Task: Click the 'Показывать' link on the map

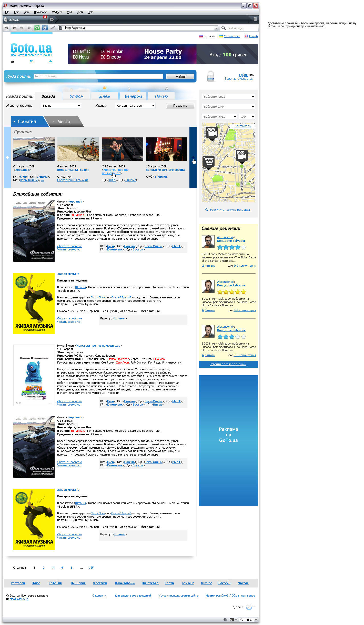Action: 242,126
